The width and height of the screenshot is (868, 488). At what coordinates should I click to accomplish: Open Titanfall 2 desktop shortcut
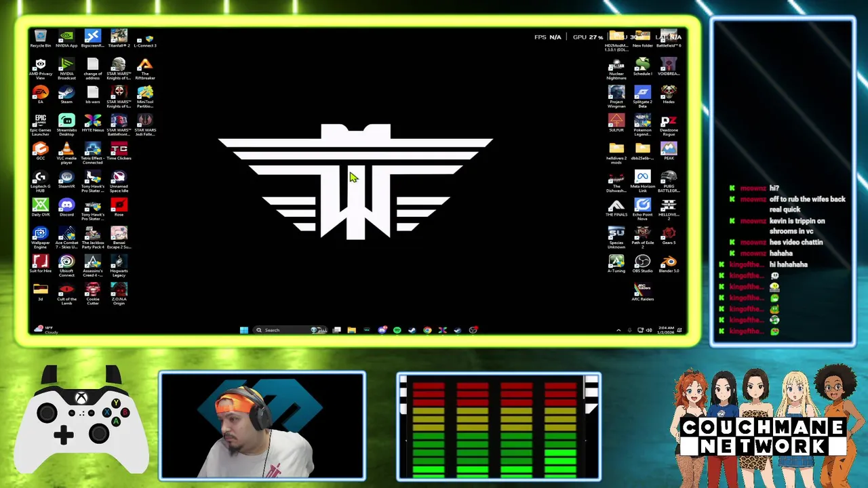click(x=119, y=39)
